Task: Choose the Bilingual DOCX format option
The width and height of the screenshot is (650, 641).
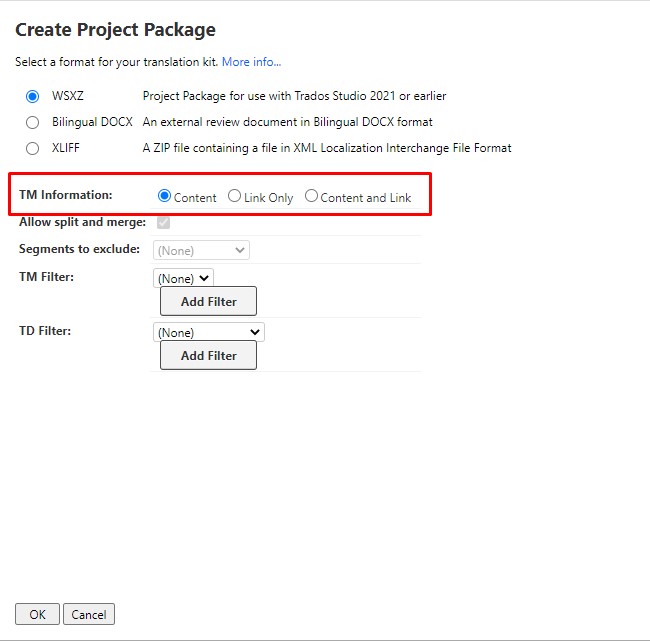Action: pos(33,122)
